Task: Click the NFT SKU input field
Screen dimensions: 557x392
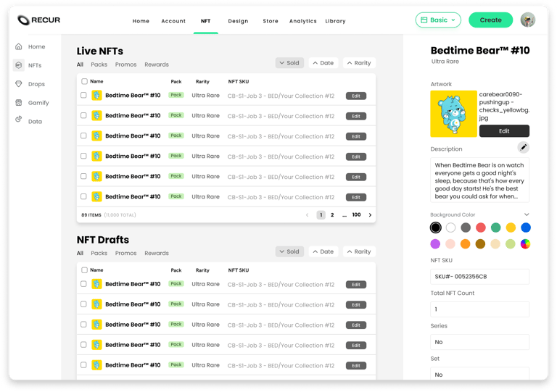Action: (479, 276)
